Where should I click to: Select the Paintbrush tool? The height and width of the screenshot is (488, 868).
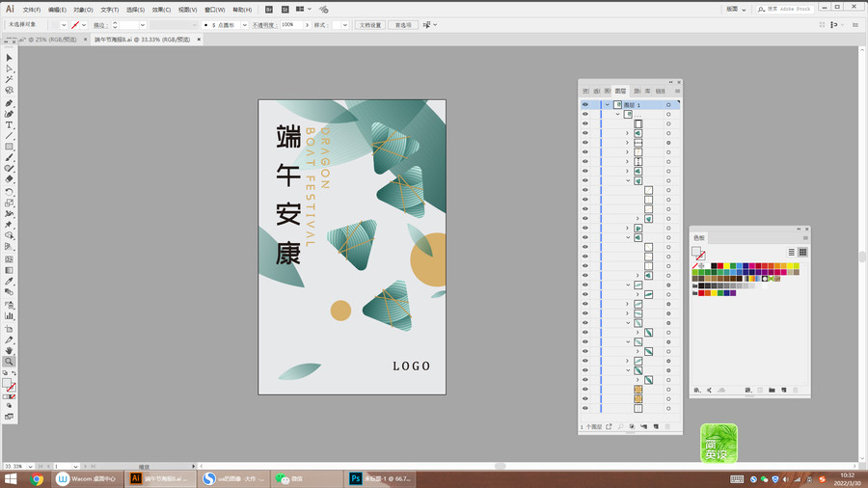(x=9, y=158)
